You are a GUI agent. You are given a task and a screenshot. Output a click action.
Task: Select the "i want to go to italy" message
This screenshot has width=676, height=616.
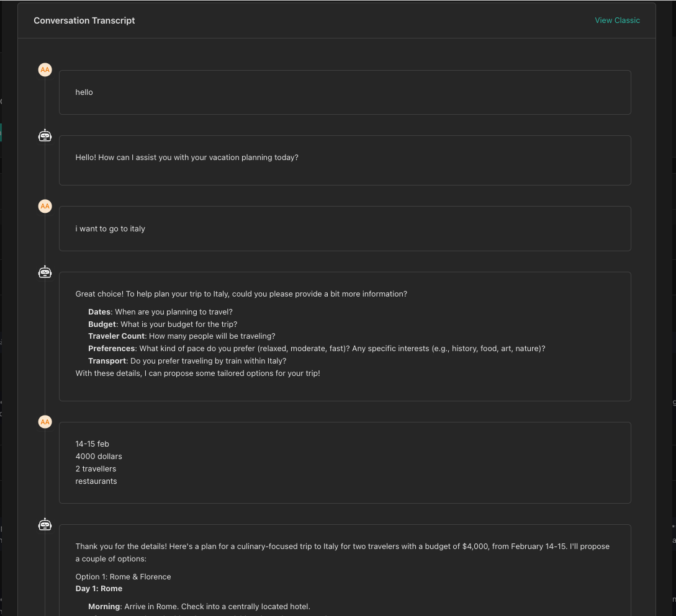click(x=345, y=228)
